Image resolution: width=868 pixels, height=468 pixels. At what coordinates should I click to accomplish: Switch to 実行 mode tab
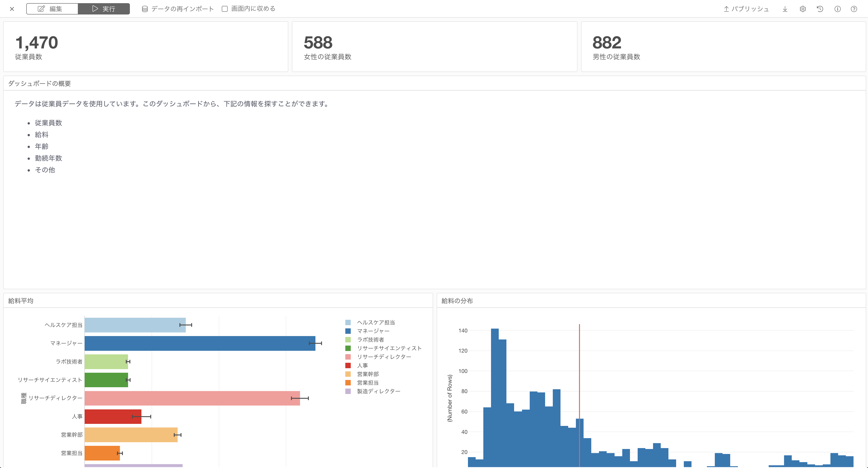point(104,9)
